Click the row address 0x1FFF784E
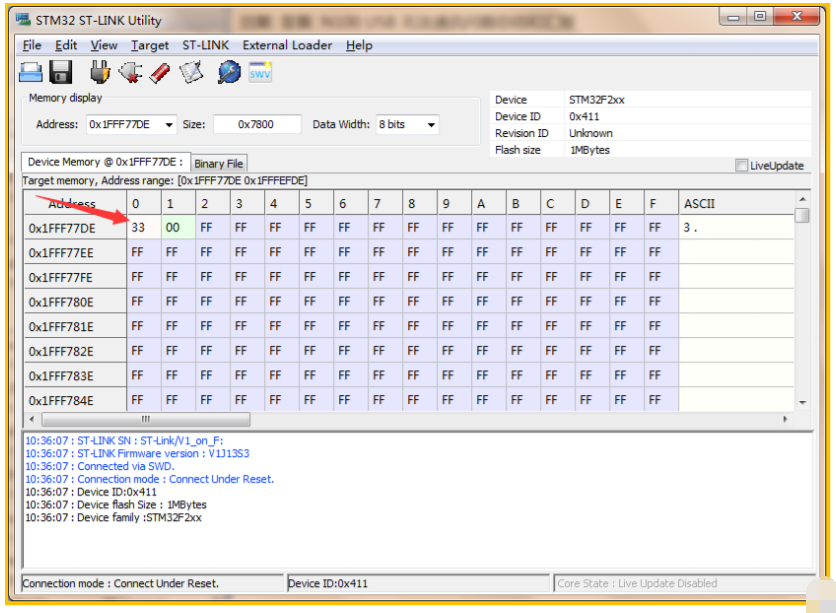 click(75, 400)
